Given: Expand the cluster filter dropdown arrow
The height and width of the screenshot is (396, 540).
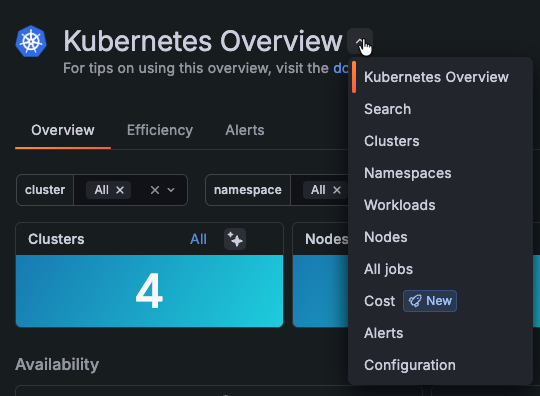Looking at the screenshot, I should click(x=171, y=190).
